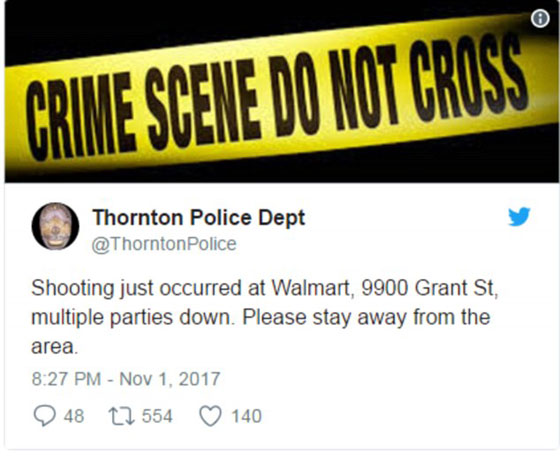Click the info icon on the image
Image resolution: width=560 pixels, height=458 pixels.
click(x=540, y=18)
